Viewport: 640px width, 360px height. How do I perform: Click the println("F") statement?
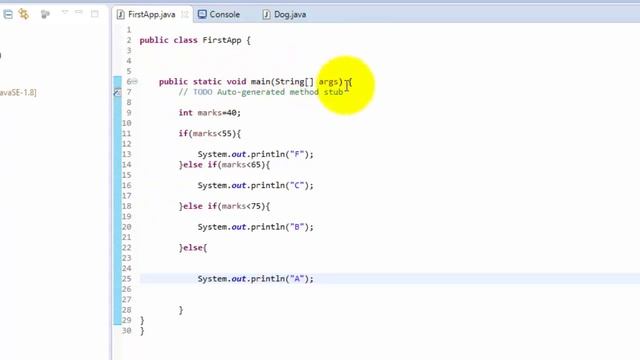point(256,154)
